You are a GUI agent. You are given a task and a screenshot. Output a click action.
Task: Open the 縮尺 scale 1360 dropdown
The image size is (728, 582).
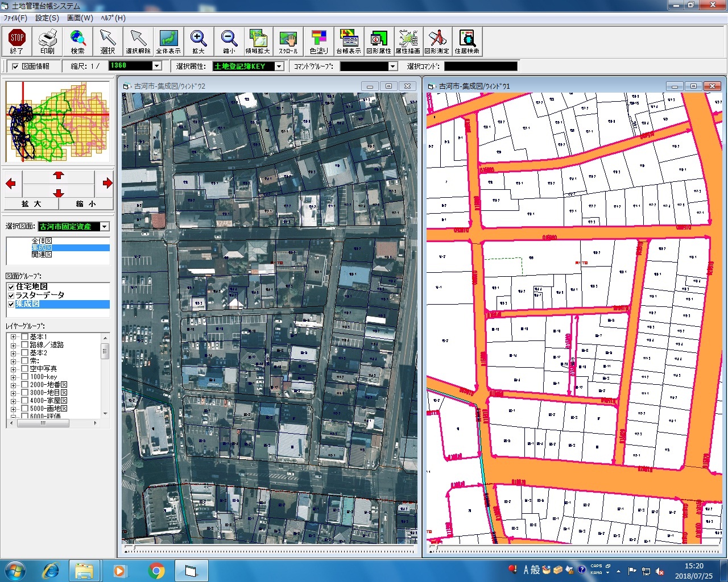[157, 66]
